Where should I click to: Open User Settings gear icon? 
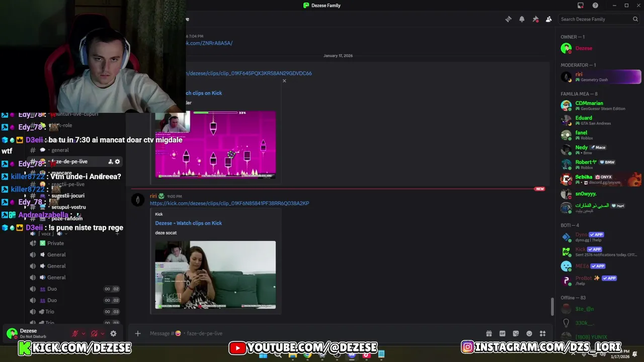tap(113, 333)
